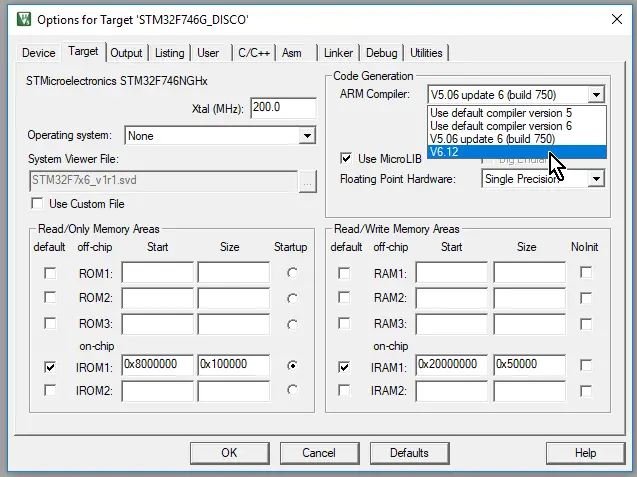
Task: Open the Debug tab
Action: click(x=381, y=53)
